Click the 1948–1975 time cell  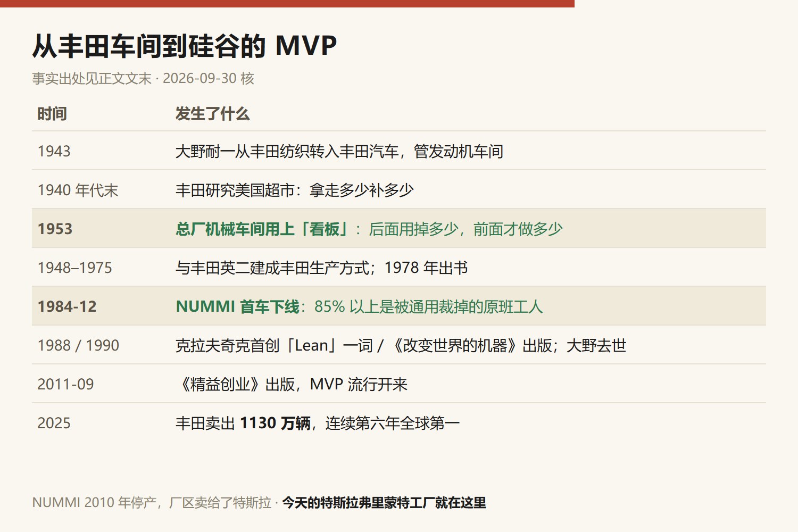tap(74, 268)
